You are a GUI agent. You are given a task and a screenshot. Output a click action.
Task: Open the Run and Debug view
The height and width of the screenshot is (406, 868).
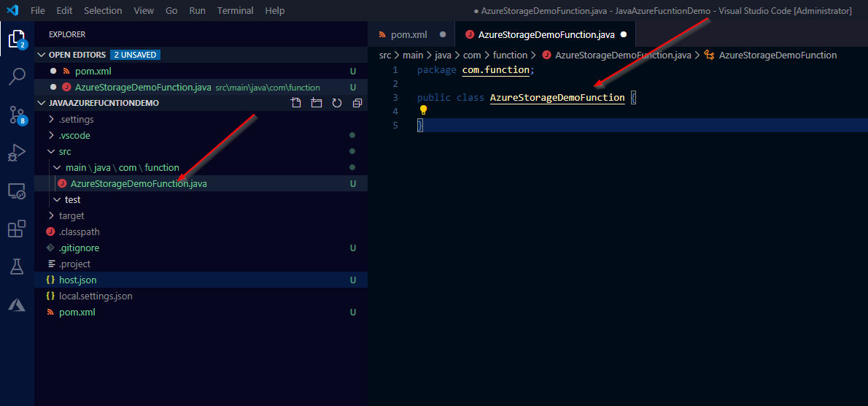(x=17, y=153)
